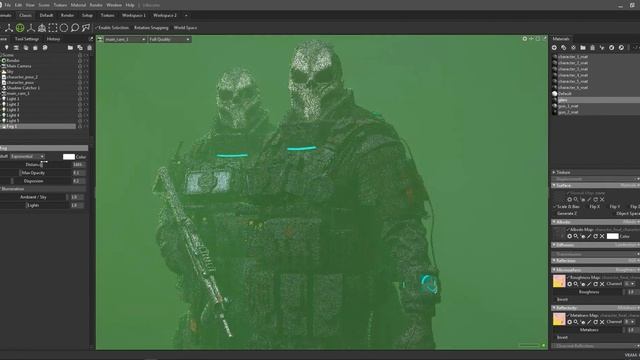Click the Max Opacity value field
The width and height of the screenshot is (640, 360).
79,173
